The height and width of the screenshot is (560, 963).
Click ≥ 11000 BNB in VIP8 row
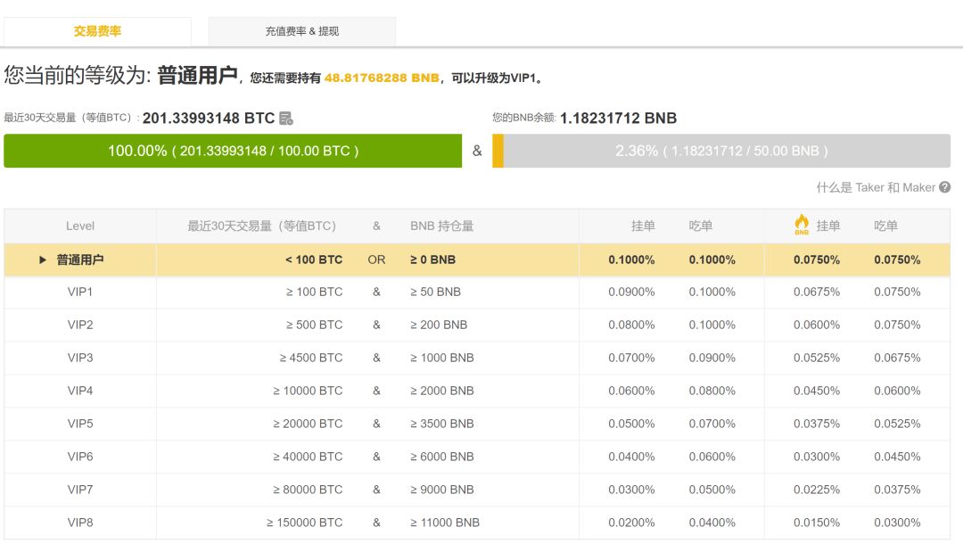[x=445, y=523]
